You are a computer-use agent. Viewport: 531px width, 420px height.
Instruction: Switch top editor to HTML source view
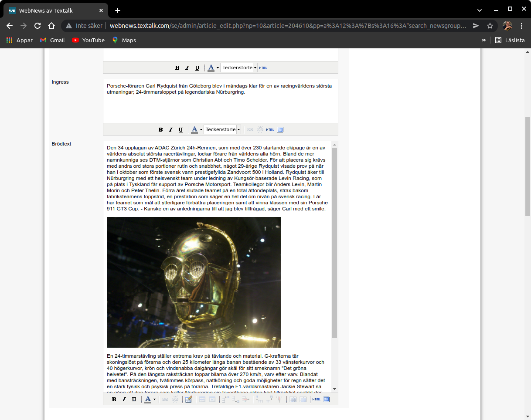click(263, 68)
